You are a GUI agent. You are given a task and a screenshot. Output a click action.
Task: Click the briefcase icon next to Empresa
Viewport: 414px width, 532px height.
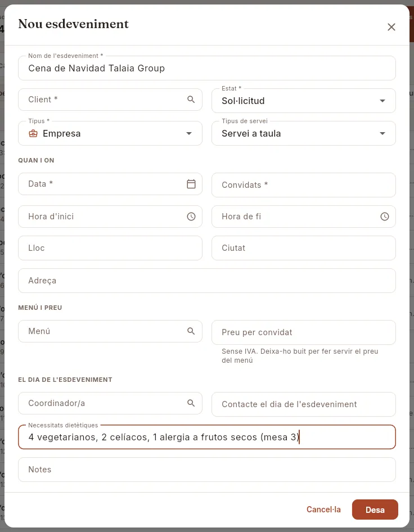point(33,133)
